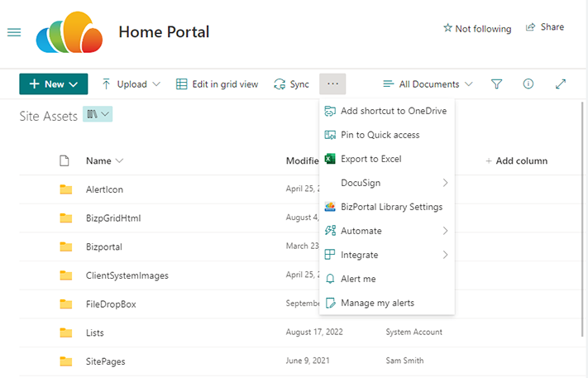Open Edit in grid view
This screenshot has width=588, height=378.
(218, 84)
